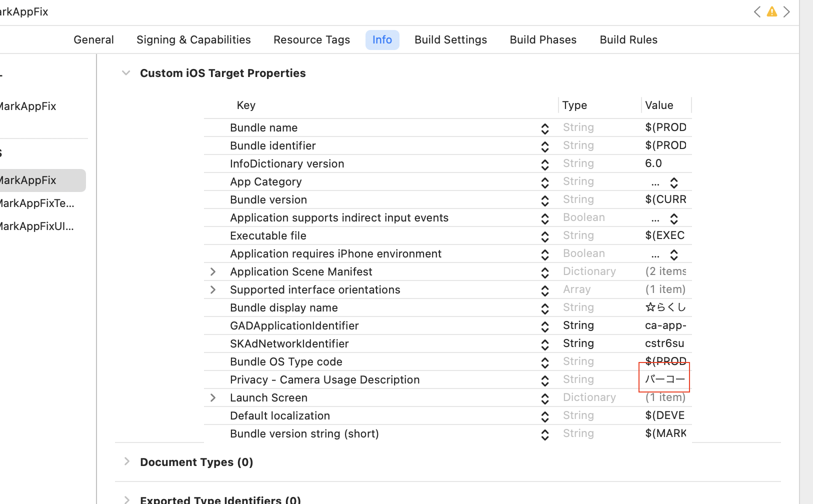Select the Bundle name key
The image size is (813, 504).
click(x=263, y=127)
